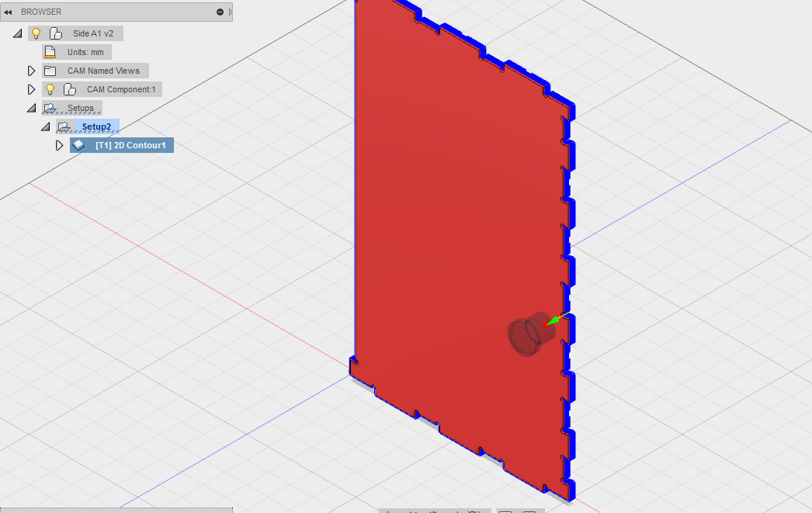Expand the CAM Named Views node

pos(31,71)
